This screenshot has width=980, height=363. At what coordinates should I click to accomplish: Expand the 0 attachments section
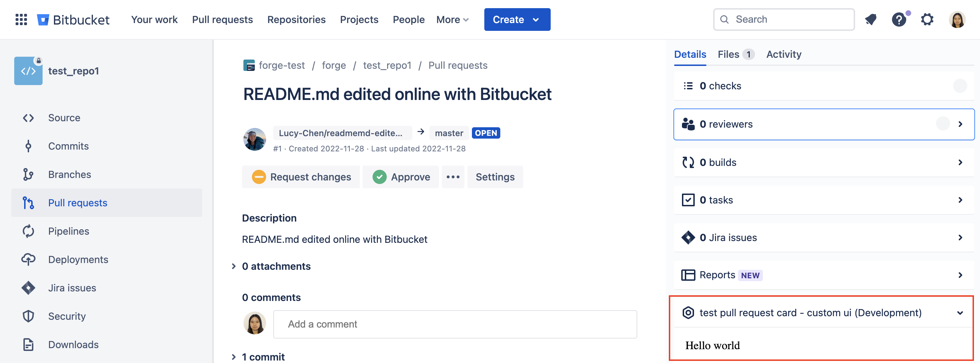pos(276,266)
